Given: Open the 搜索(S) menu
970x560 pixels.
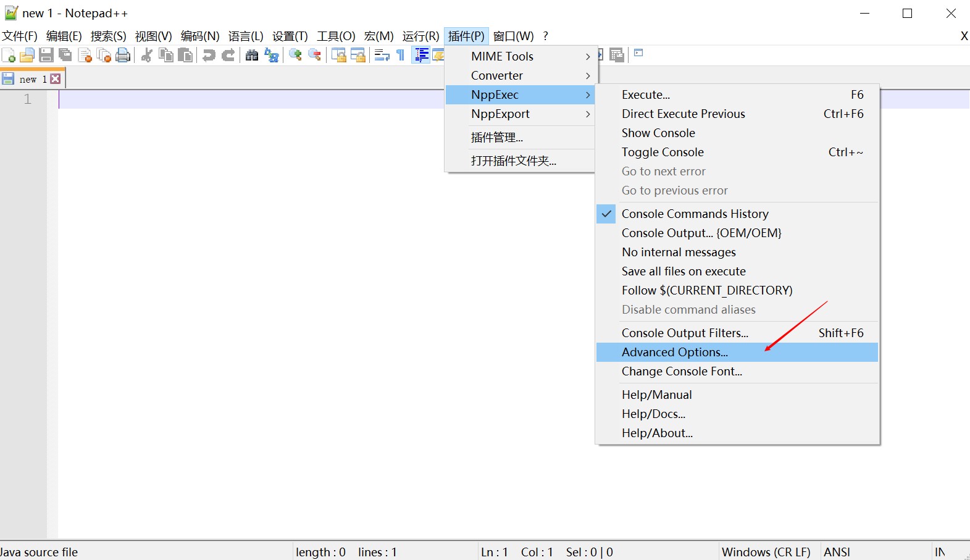Looking at the screenshot, I should click(109, 36).
